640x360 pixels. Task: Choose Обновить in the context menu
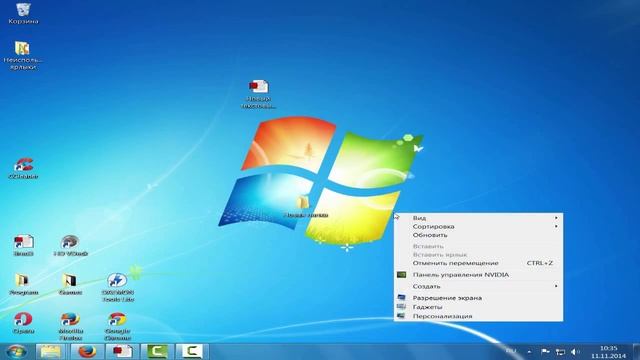(478, 235)
